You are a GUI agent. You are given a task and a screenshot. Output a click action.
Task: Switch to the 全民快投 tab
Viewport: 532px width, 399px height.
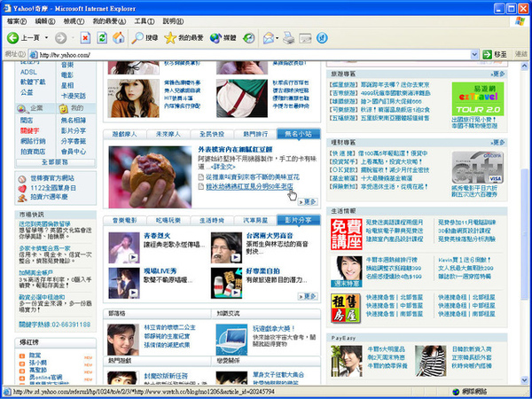[x=212, y=135]
